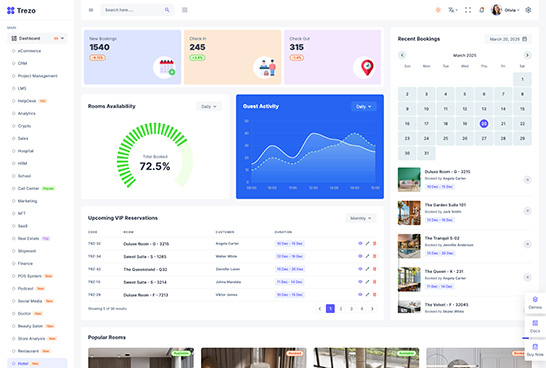This screenshot has width=546, height=368.
Task: Go to page 2 of reservations
Action: [341, 308]
